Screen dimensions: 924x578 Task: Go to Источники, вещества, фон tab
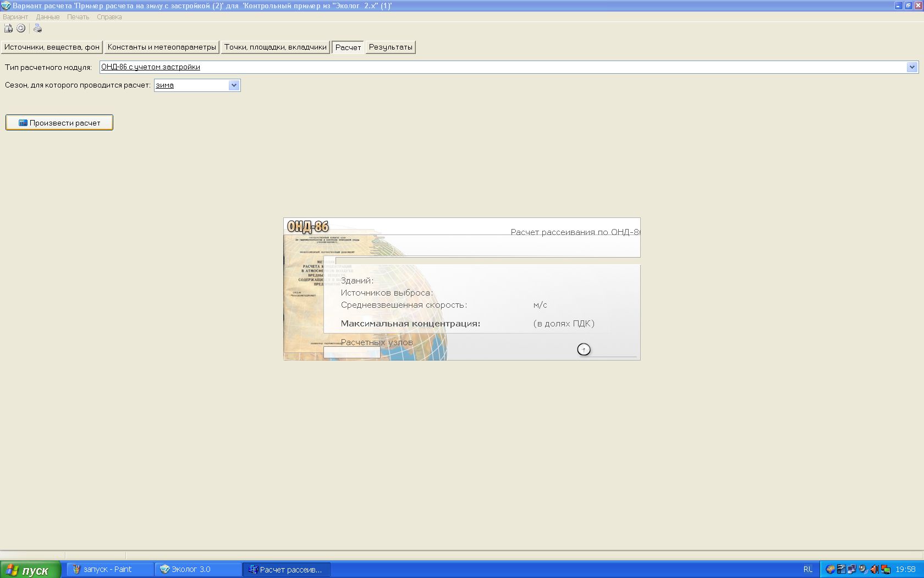click(x=52, y=47)
